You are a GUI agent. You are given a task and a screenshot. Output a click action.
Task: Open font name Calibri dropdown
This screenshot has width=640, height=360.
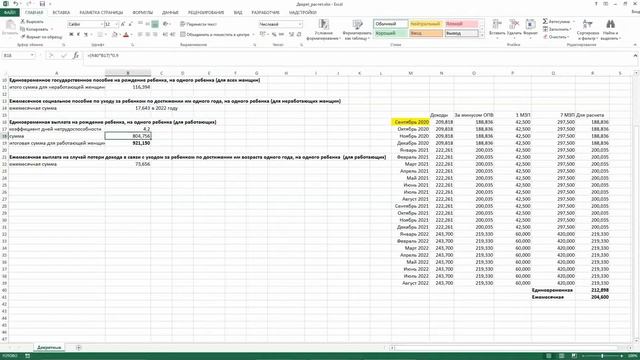[101, 24]
